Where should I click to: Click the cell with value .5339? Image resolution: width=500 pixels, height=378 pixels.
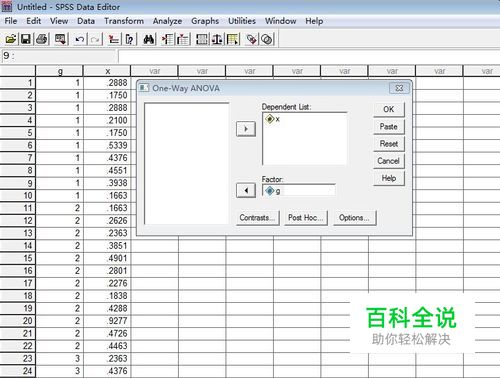pos(107,145)
